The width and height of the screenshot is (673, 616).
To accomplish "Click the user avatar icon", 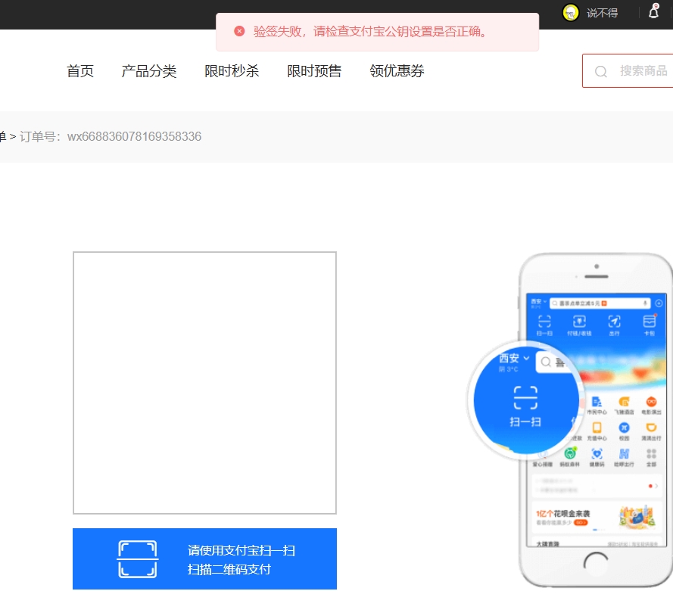I will [570, 13].
